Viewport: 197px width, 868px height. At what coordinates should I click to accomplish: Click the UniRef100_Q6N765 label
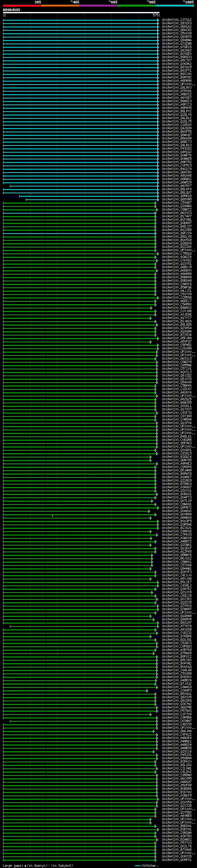coord(176,460)
